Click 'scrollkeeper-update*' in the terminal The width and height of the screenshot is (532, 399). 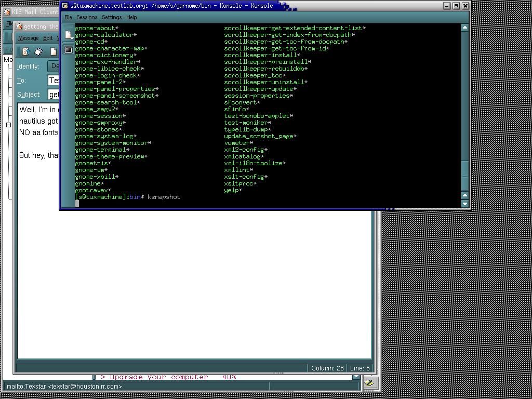260,89
